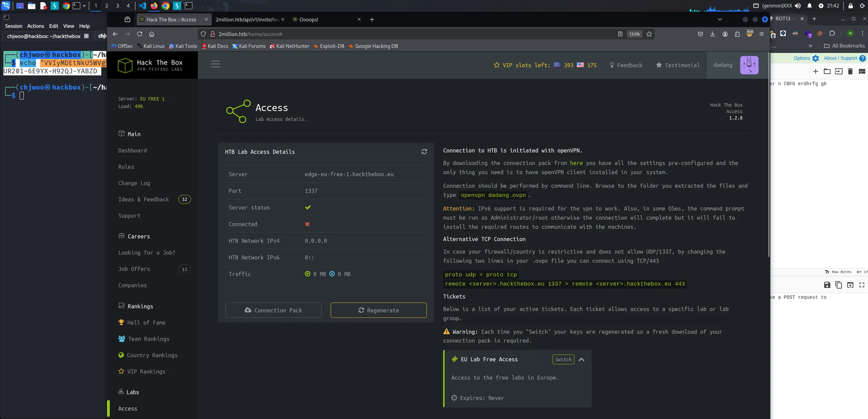The height and width of the screenshot is (419, 868).
Task: Switch the EU Lab Free Access ticket
Action: 563,360
